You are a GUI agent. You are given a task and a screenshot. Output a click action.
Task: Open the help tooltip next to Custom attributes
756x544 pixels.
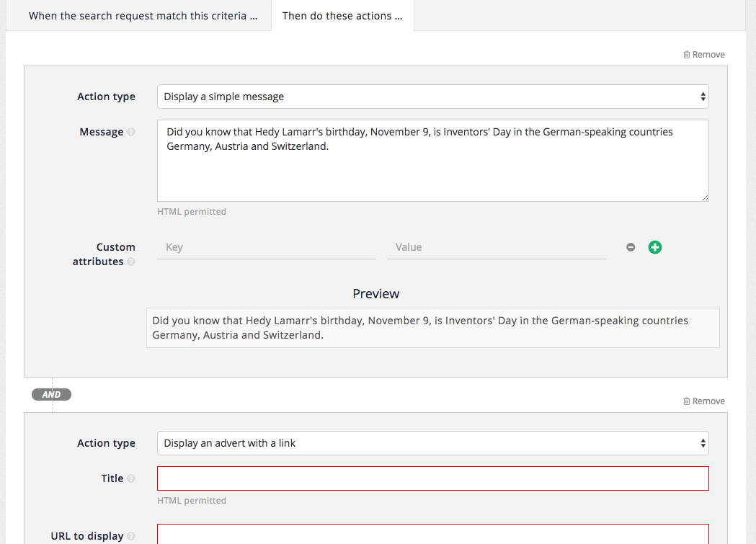(x=132, y=262)
